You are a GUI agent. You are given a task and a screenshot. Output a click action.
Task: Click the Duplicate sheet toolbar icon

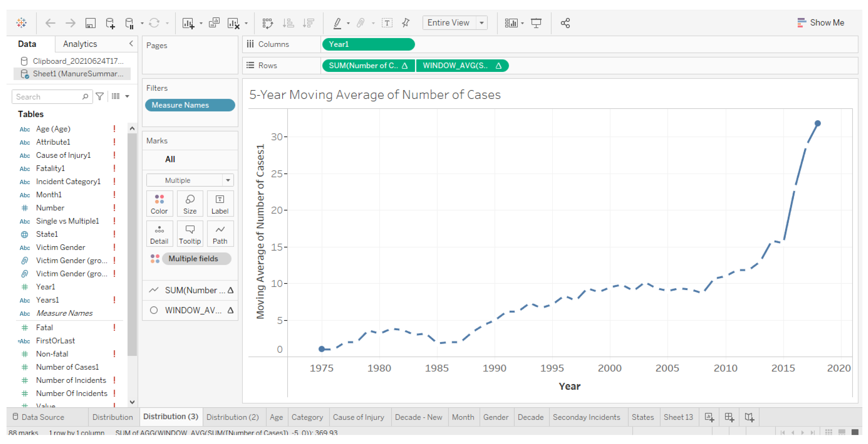[x=214, y=23]
